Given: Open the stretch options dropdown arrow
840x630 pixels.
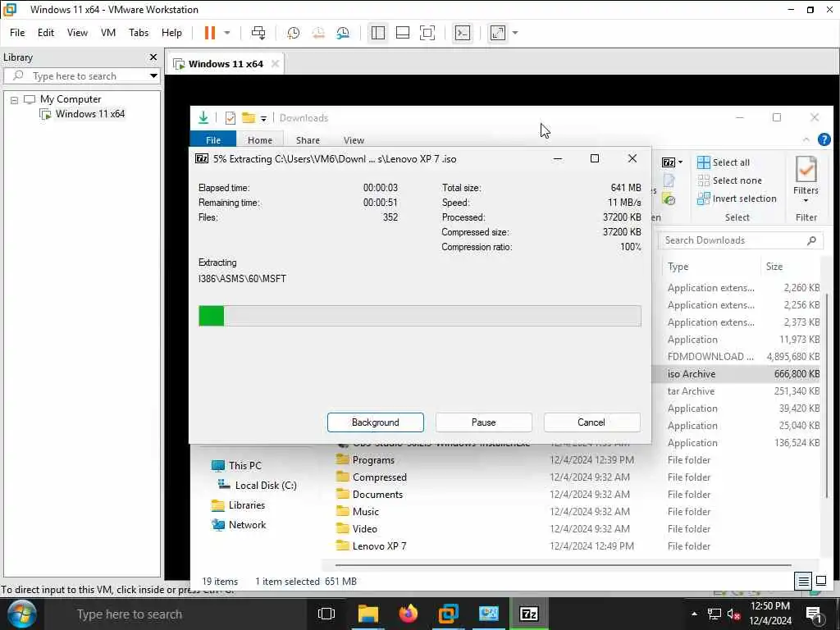Looking at the screenshot, I should [515, 33].
